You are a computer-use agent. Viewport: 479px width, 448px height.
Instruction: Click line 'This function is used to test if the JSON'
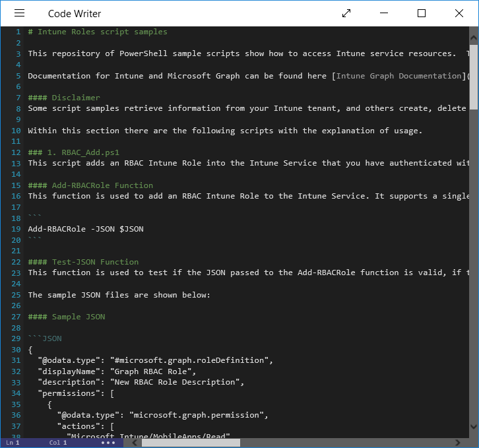point(248,272)
